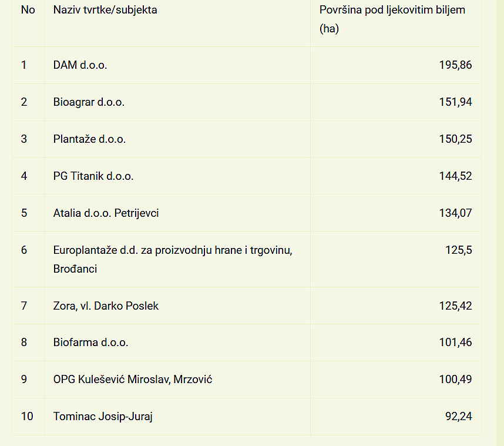Click the 101,46 value
The image size is (504, 446).
click(x=455, y=342)
